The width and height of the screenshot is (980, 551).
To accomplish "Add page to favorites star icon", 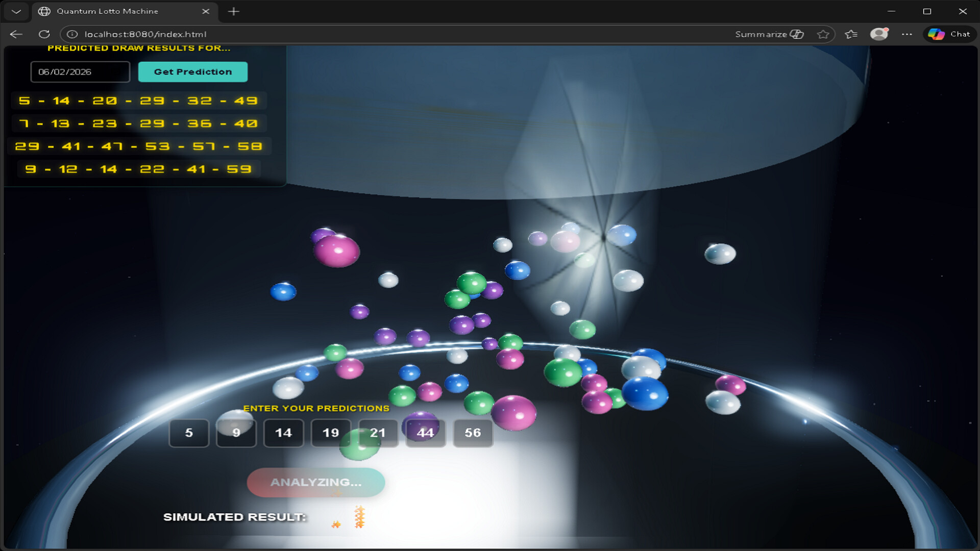I will 823,34.
